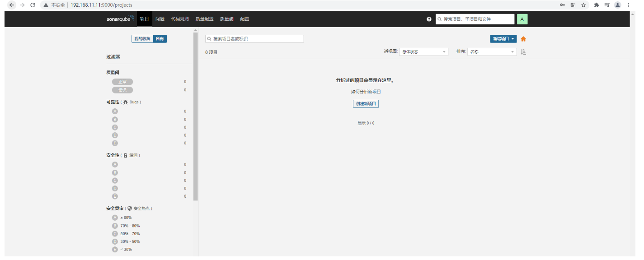Filter security review ≥ 80% rating A

point(122,218)
